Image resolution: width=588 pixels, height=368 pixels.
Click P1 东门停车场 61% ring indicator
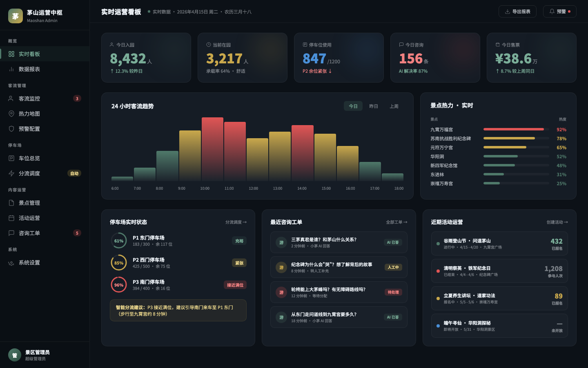(x=119, y=241)
